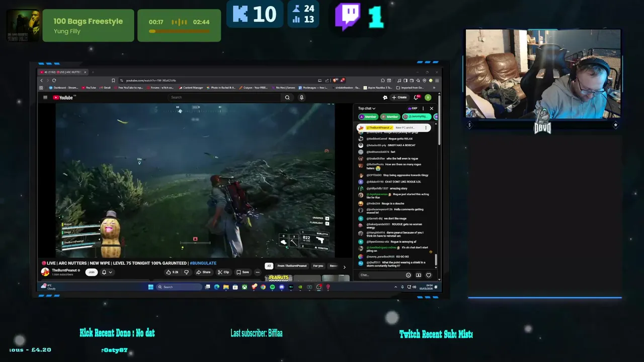This screenshot has width=644, height=362.
Task: Open the live chat three-dot options menu
Action: pos(423,108)
